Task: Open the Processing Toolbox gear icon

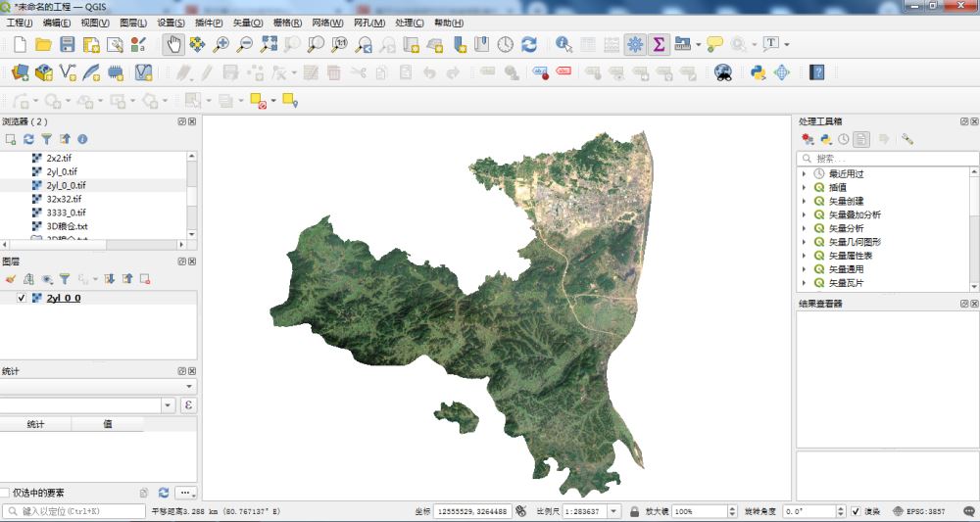Action: pyautogui.click(x=635, y=44)
